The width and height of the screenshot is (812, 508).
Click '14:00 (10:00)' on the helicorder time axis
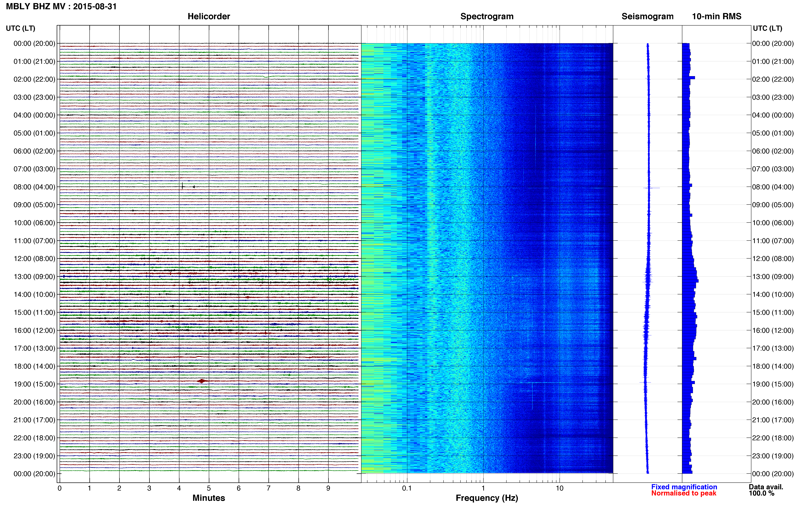point(34,295)
